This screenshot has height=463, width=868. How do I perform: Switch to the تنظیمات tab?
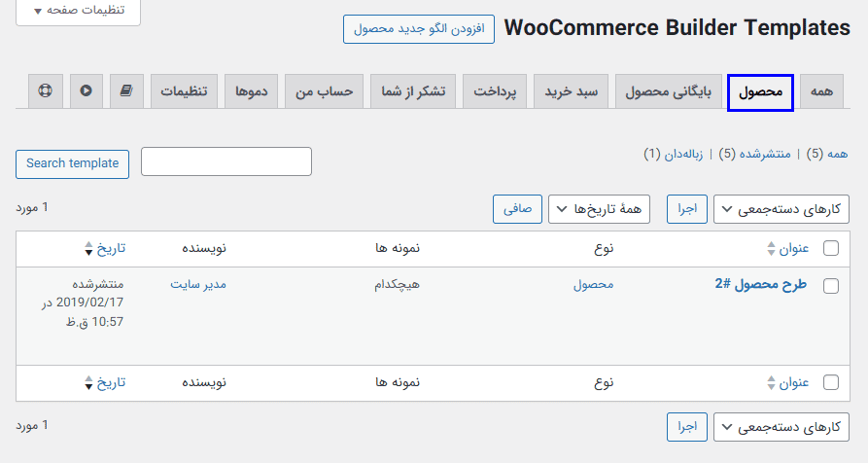click(x=184, y=90)
